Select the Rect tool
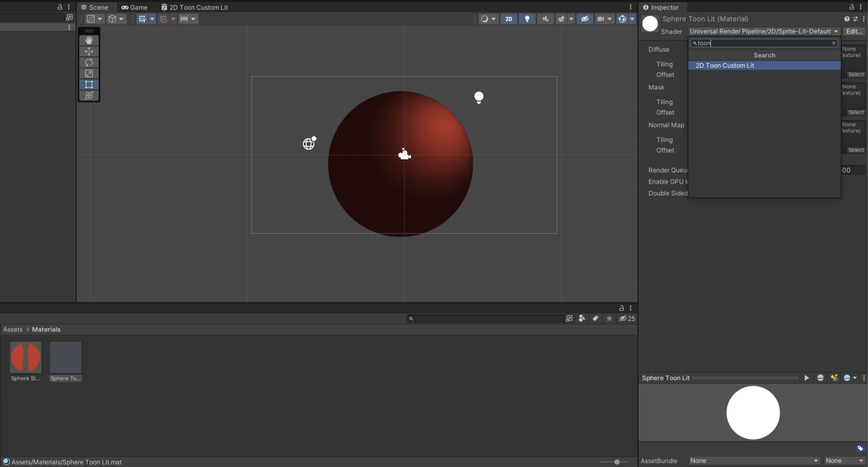The image size is (868, 467). coord(89,84)
